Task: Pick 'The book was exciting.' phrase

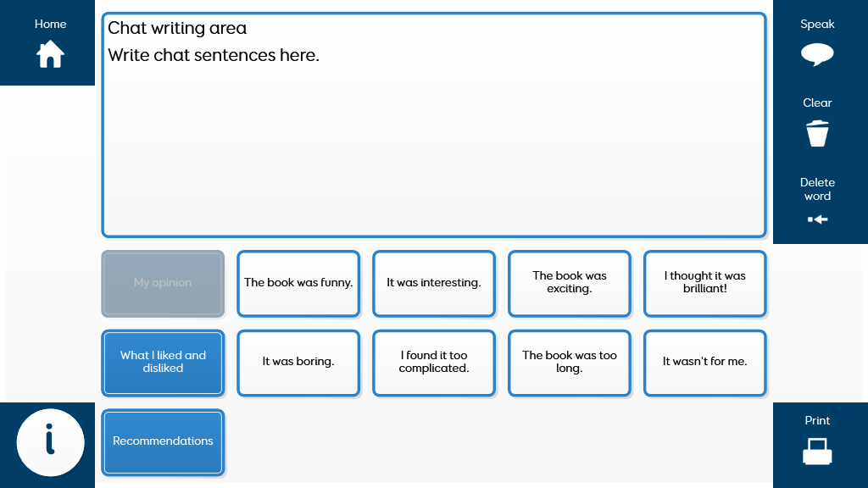Action: 570,283
